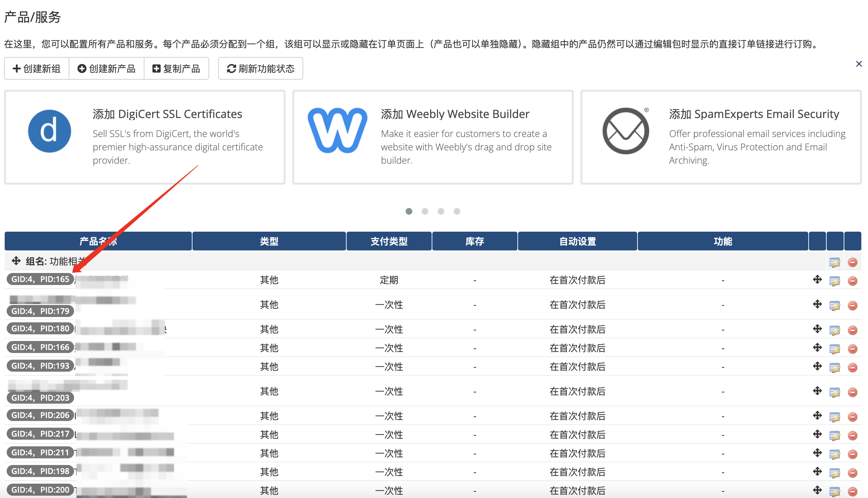The width and height of the screenshot is (868, 498).
Task: Click move icon beside 组名 group header
Action: 16,261
